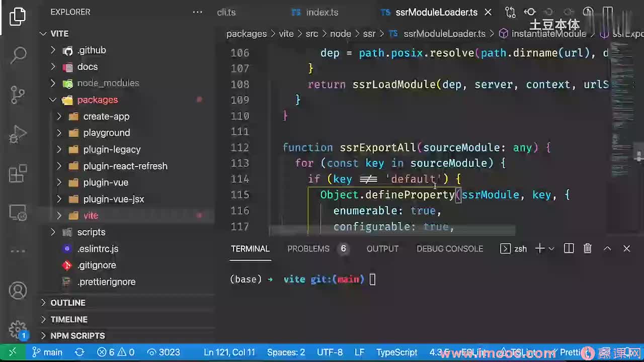Open the Explorer views and more actions menu
644x362 pixels.
tap(198, 12)
